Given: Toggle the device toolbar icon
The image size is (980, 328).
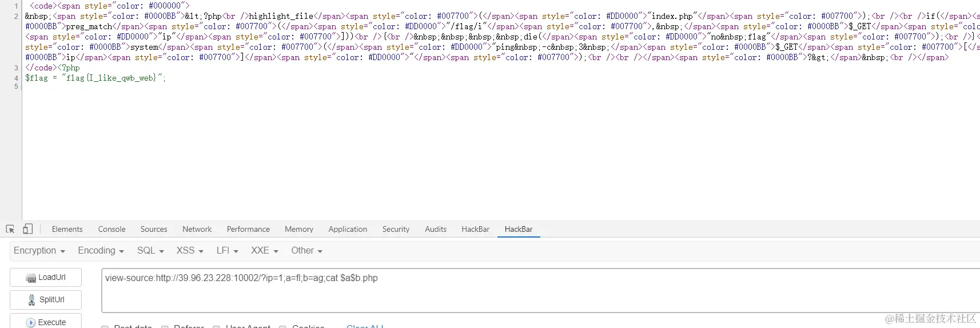Looking at the screenshot, I should coord(27,229).
